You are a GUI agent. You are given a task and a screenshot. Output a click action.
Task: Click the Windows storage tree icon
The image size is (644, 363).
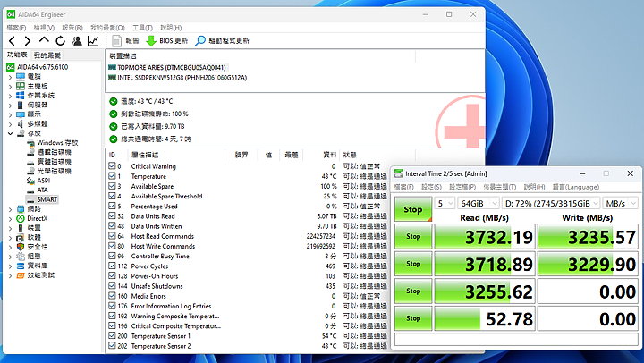(30, 143)
